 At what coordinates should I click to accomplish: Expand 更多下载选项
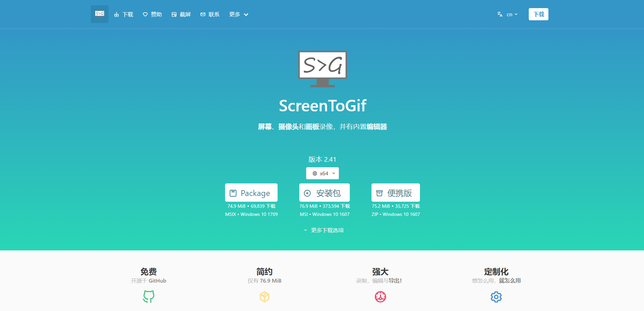pyautogui.click(x=324, y=230)
